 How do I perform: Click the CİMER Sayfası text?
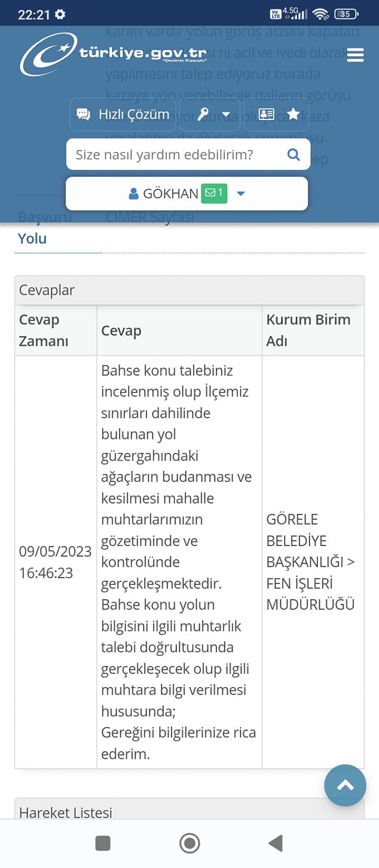tap(149, 216)
